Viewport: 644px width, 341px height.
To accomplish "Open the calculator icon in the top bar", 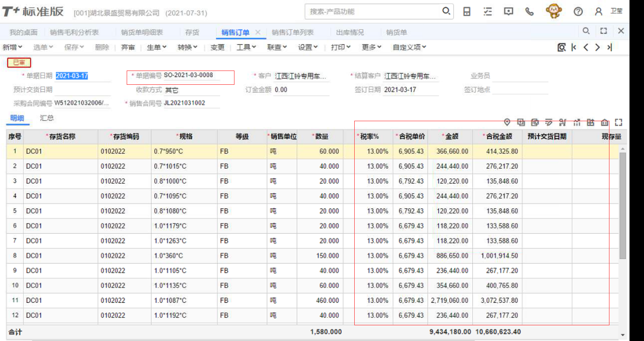I will pyautogui.click(x=467, y=12).
